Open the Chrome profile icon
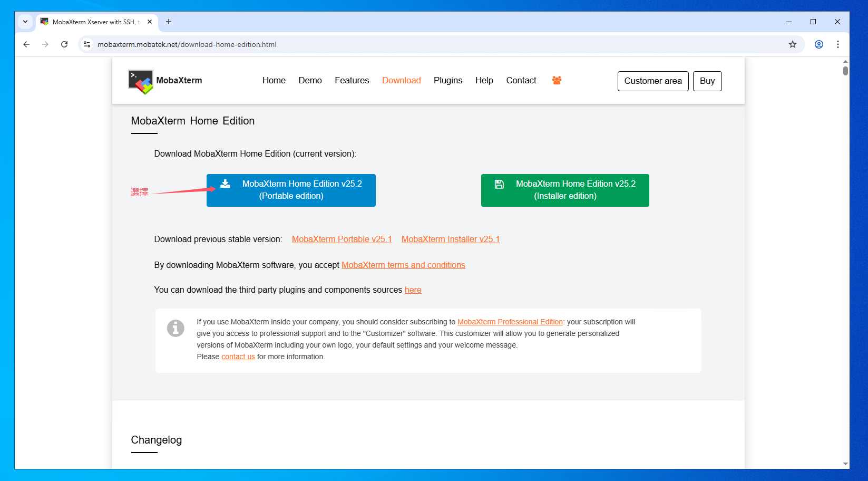Image resolution: width=868 pixels, height=481 pixels. 818,44
